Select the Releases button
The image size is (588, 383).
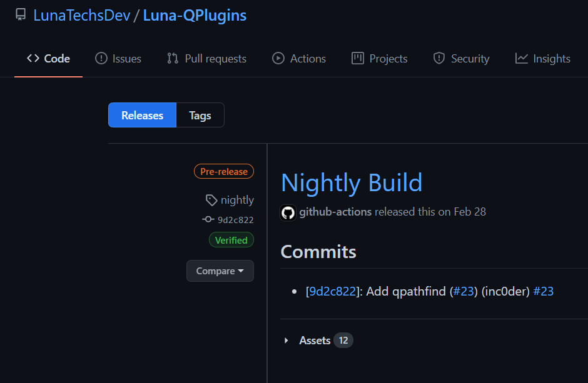142,116
